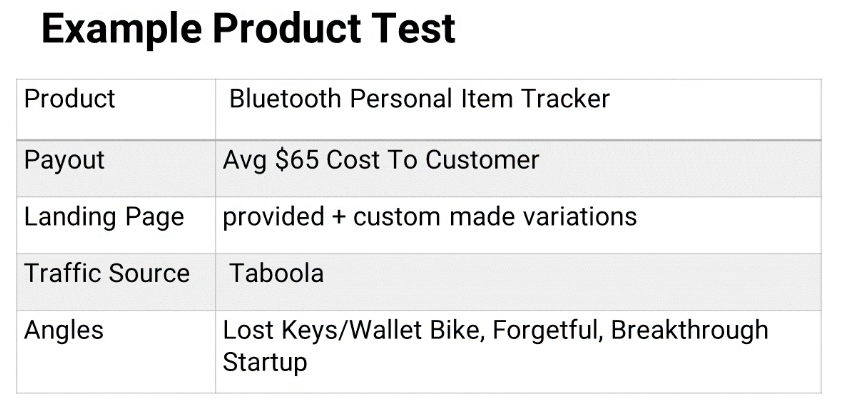Click the 'Example Product Test' slide title
Image resolution: width=843 pixels, height=412 pixels.
click(248, 29)
